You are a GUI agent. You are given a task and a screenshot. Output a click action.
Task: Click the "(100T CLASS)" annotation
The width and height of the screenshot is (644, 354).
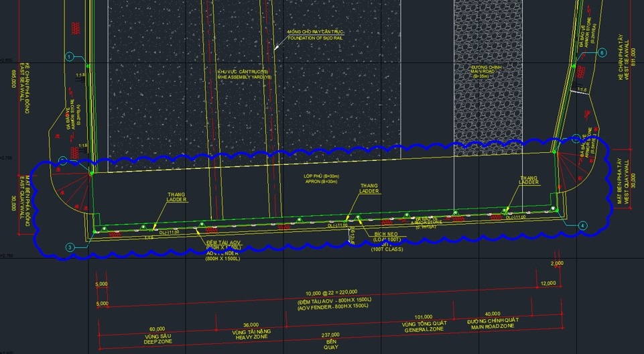coord(387,249)
